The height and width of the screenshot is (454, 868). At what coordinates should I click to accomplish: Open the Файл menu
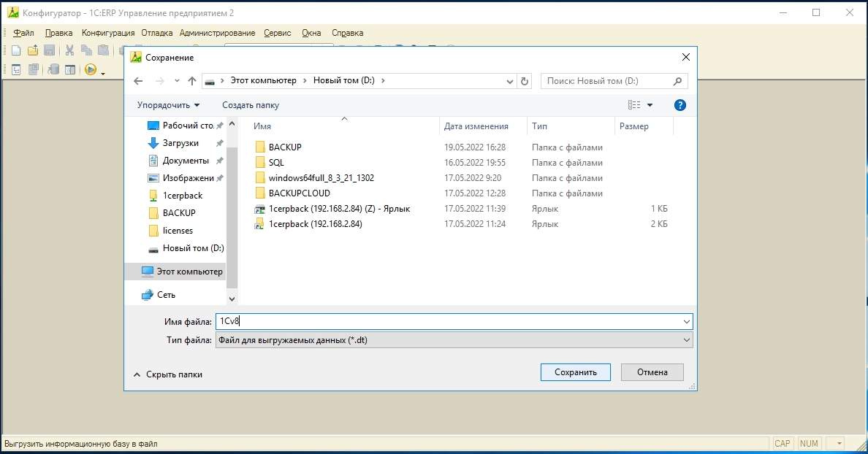tap(24, 33)
